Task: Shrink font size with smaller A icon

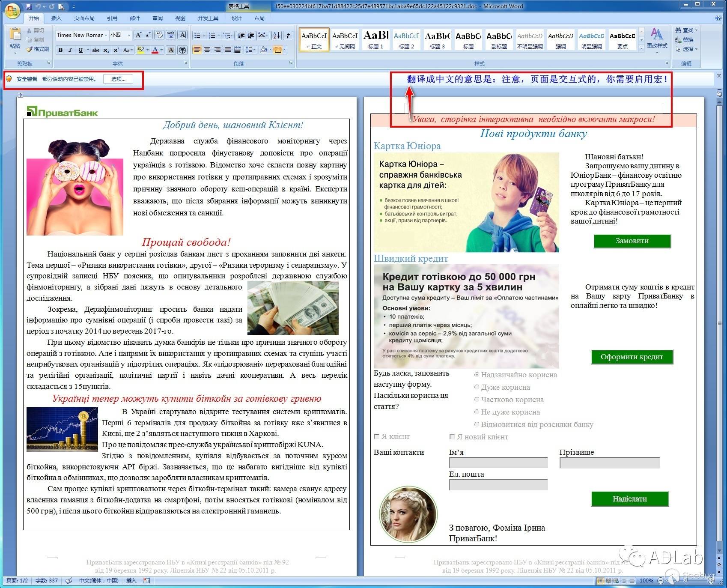Action: coord(148,35)
